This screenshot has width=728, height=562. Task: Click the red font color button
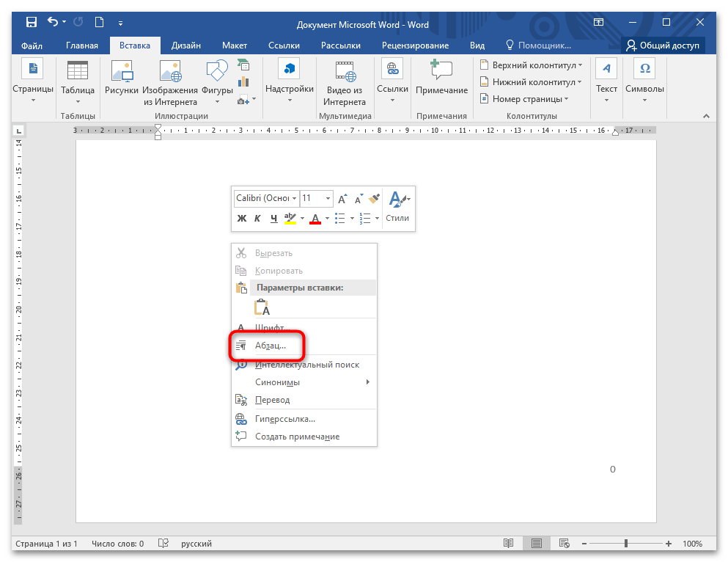pyautogui.click(x=315, y=219)
